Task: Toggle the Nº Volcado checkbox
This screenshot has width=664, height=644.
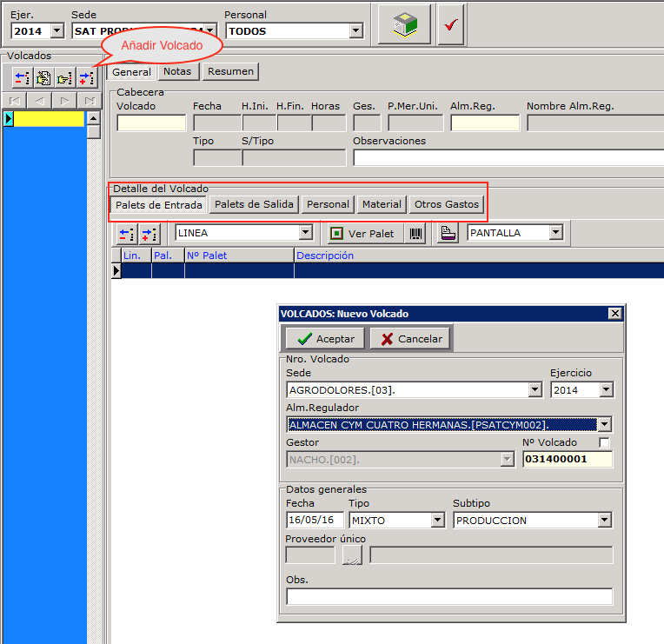Action: click(605, 442)
